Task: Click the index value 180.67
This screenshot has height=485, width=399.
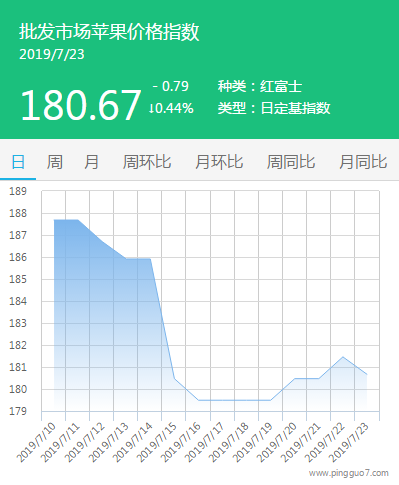Action: pos(81,105)
